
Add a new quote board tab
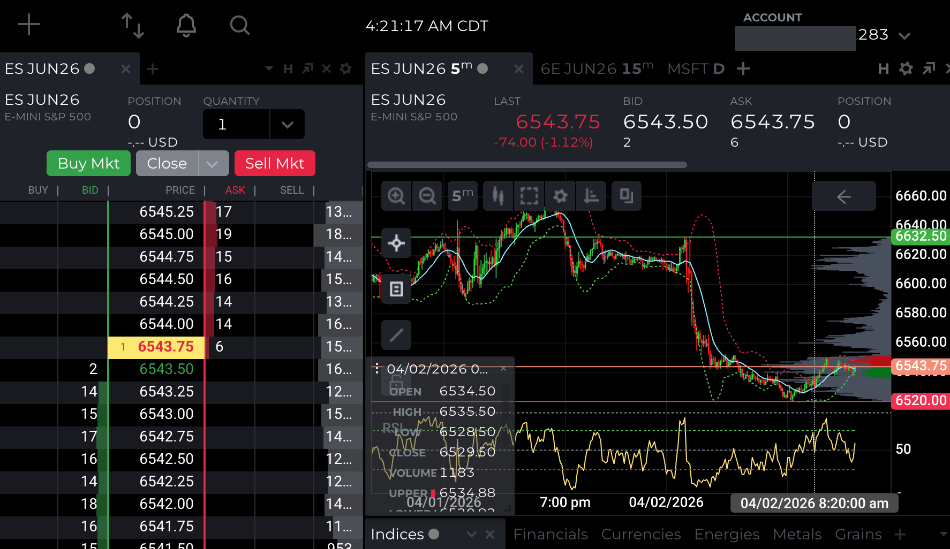900,534
